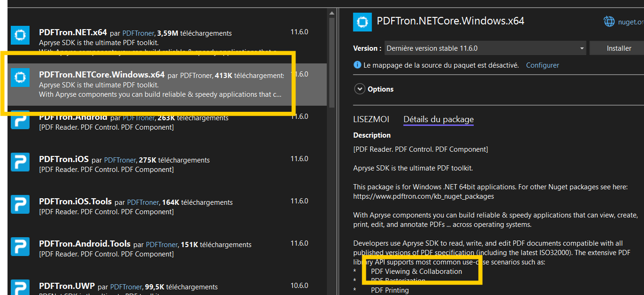644x295 pixels.
Task: Select the PDFTron.Android.Tools package name
Action: (84, 244)
